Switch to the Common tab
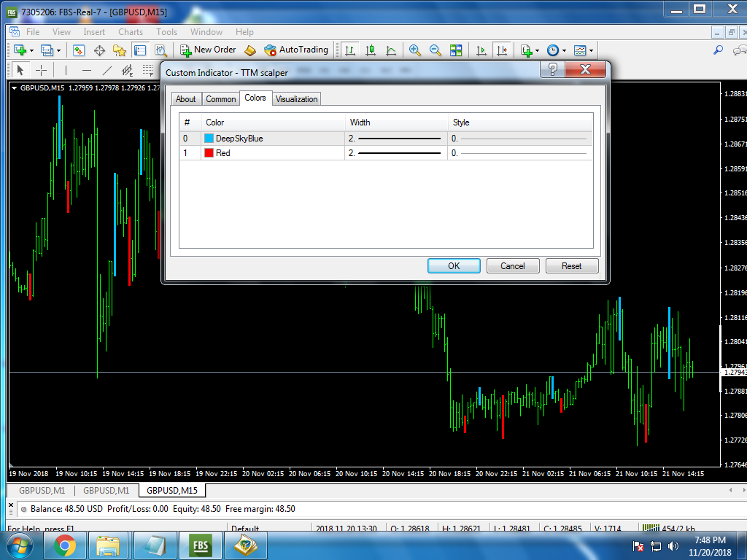 (x=220, y=99)
